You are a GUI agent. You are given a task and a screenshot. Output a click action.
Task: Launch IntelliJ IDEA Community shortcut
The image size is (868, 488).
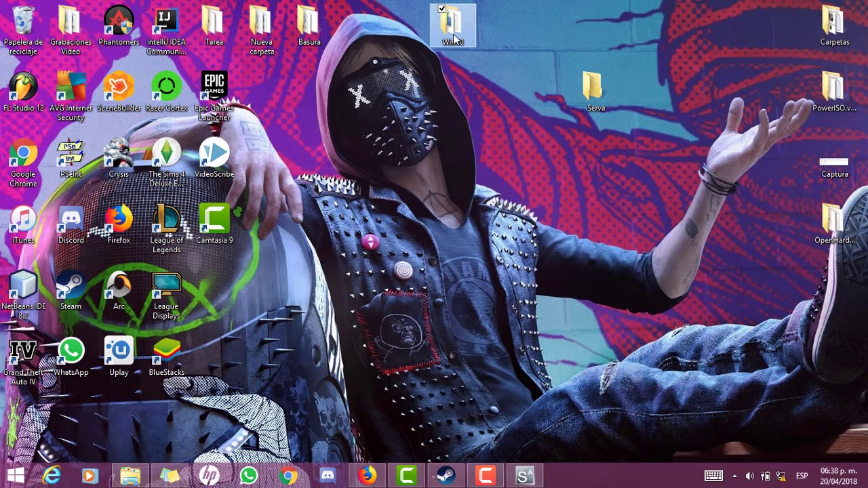click(166, 30)
